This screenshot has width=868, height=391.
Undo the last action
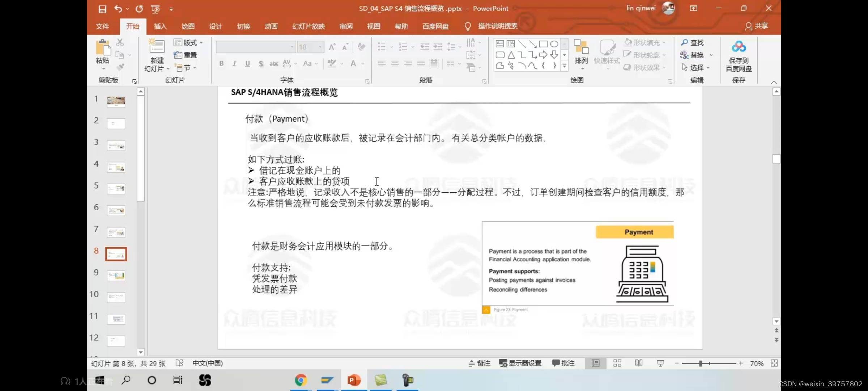[x=118, y=9]
